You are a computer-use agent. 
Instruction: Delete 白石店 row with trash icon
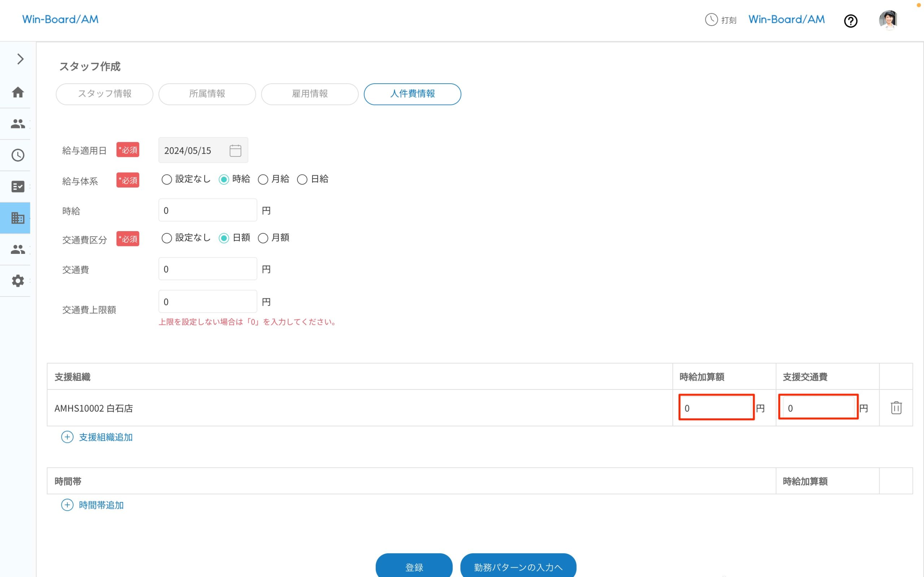pyautogui.click(x=896, y=408)
